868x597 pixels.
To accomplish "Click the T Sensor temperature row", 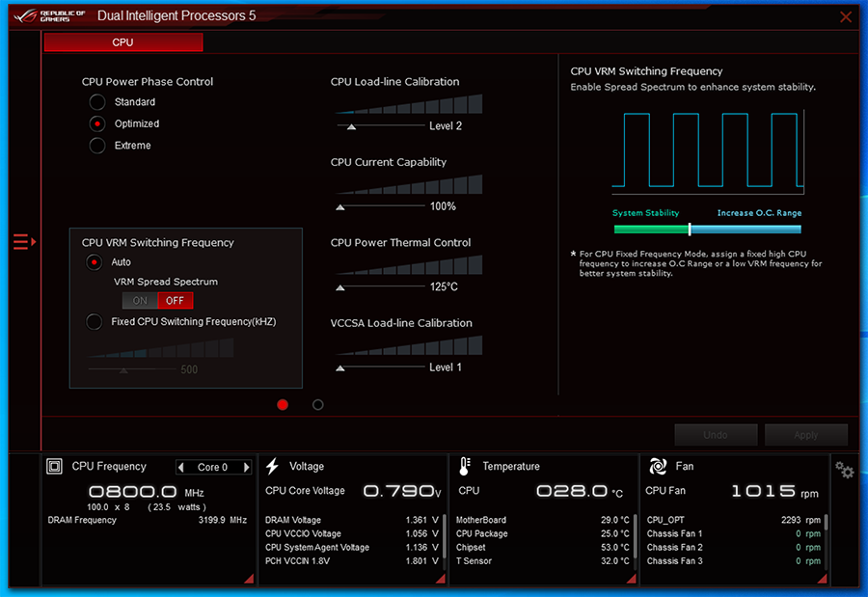I will pos(542,561).
